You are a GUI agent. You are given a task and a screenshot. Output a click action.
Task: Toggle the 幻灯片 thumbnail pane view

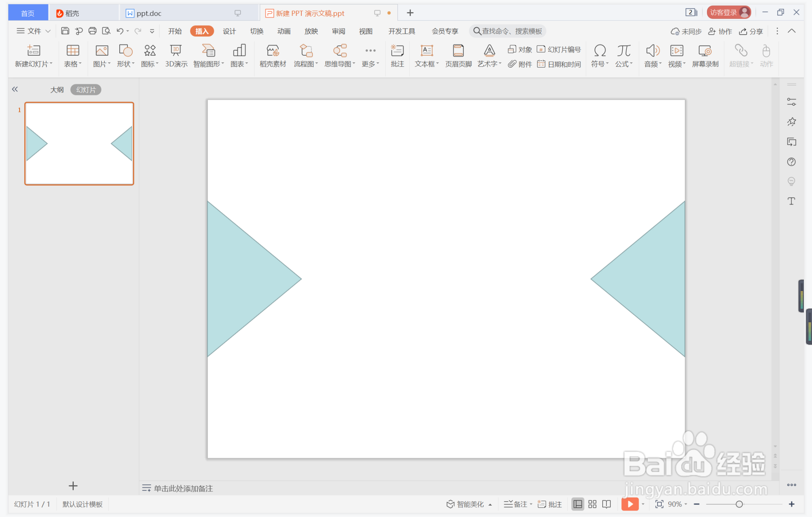[x=86, y=90]
